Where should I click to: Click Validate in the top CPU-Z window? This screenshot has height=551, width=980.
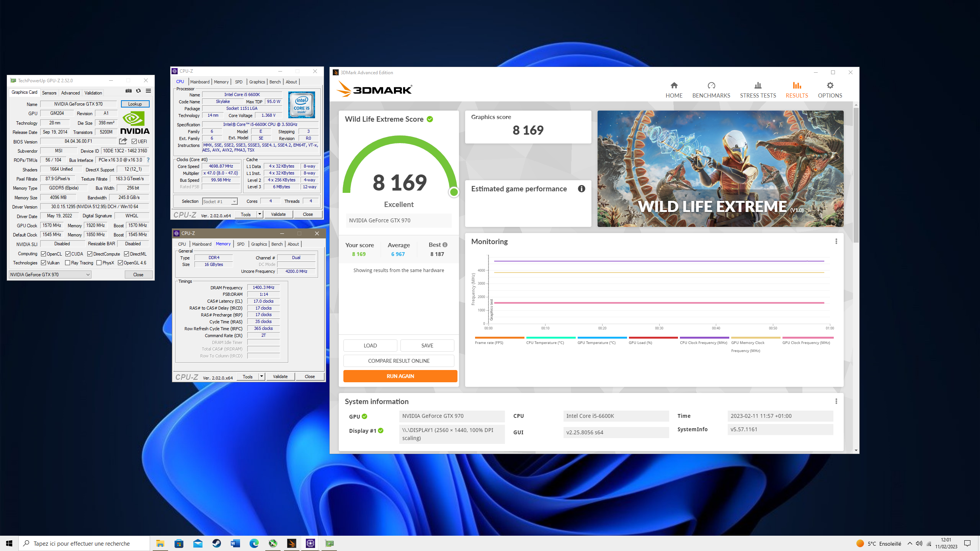[278, 214]
